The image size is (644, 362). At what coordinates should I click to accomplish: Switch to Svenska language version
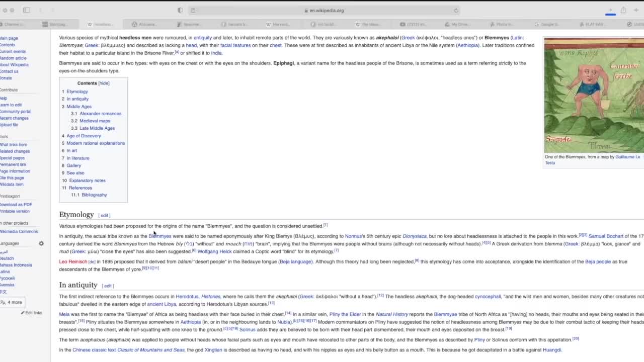(x=7, y=285)
